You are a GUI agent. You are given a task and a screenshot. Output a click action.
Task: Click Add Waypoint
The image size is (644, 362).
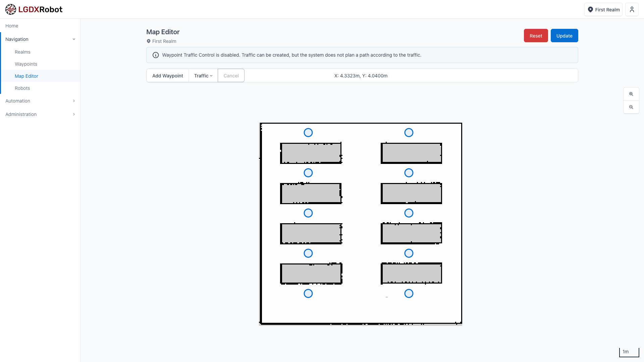[x=167, y=75]
